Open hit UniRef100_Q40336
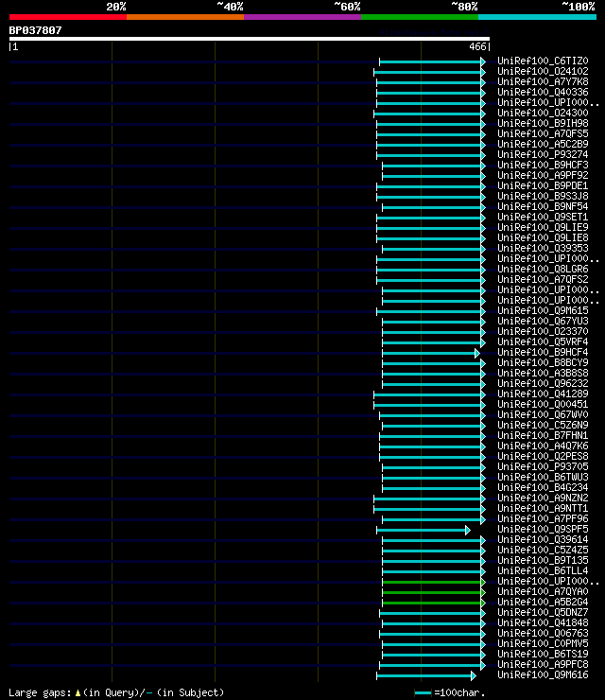 point(543,92)
